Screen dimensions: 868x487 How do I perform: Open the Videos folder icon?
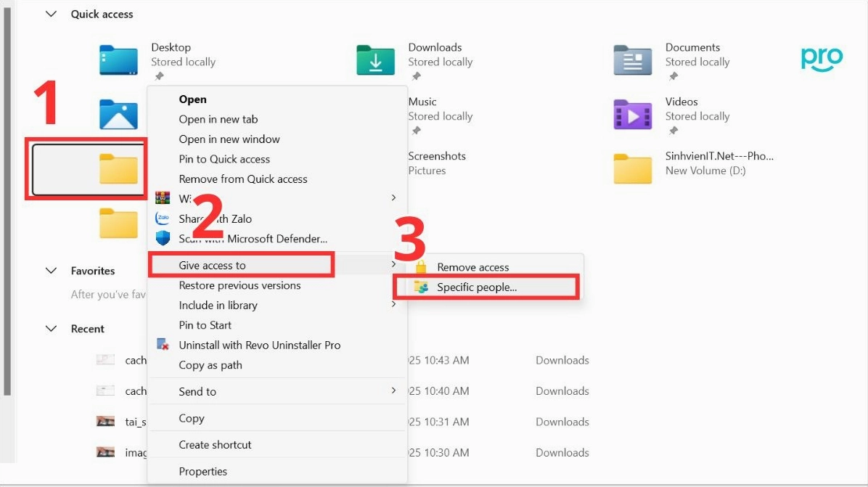[x=632, y=115]
